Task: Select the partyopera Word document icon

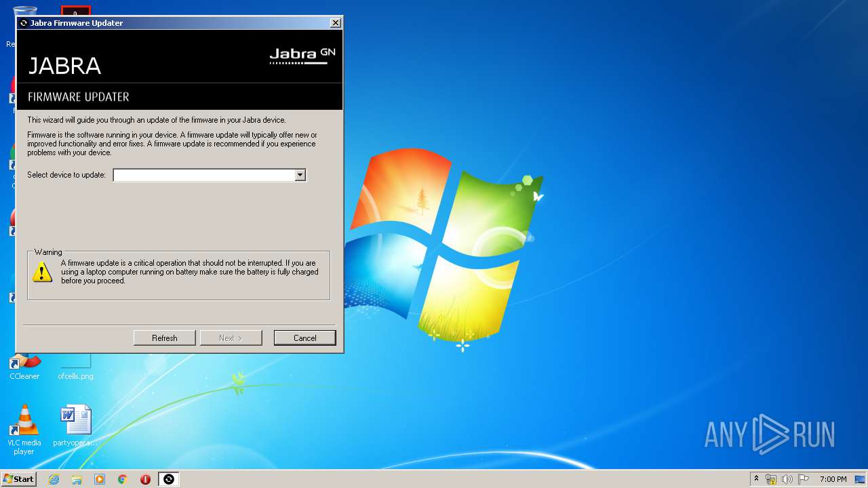Action: (x=75, y=426)
